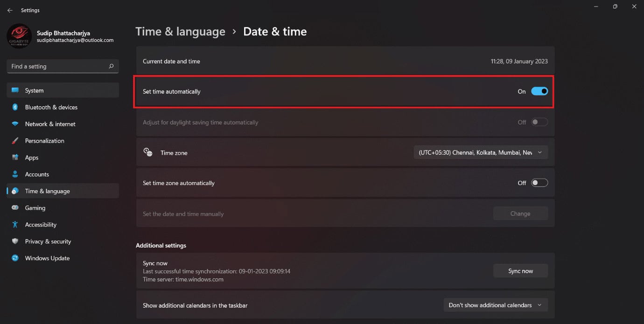The width and height of the screenshot is (644, 324).
Task: Open the Accessibility figure icon
Action: click(x=15, y=225)
